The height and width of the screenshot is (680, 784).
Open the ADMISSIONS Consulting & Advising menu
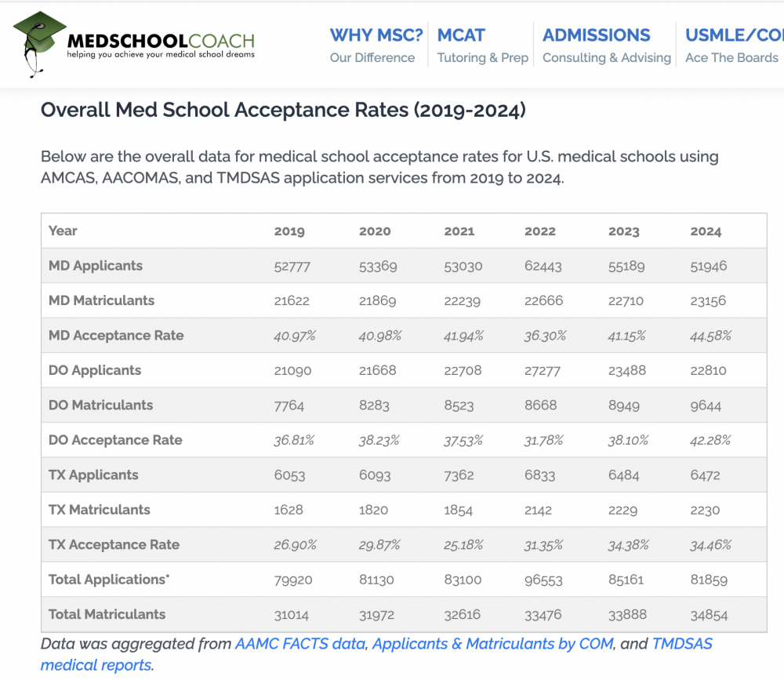(x=606, y=45)
